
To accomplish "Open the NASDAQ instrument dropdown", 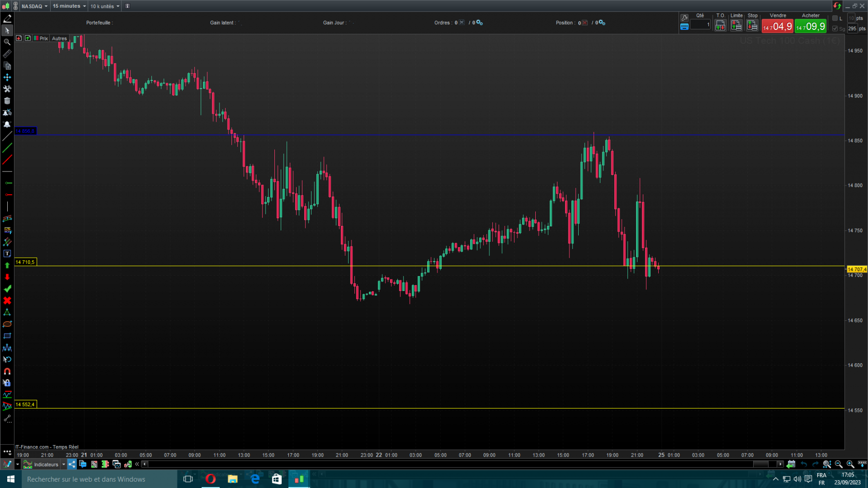I will click(x=35, y=6).
